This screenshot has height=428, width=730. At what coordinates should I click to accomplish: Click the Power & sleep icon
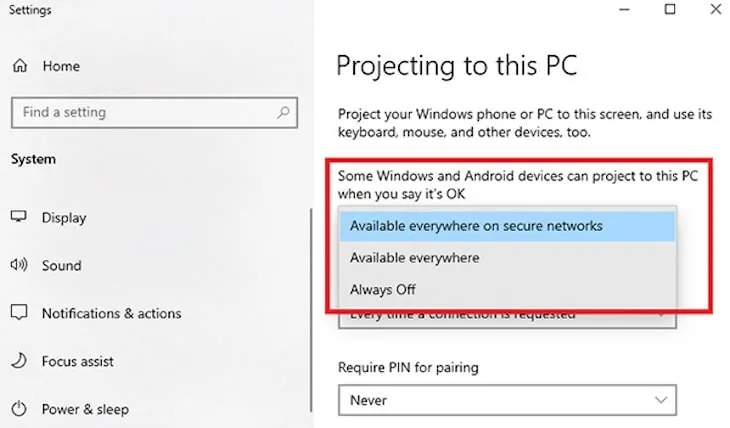pyautogui.click(x=19, y=409)
